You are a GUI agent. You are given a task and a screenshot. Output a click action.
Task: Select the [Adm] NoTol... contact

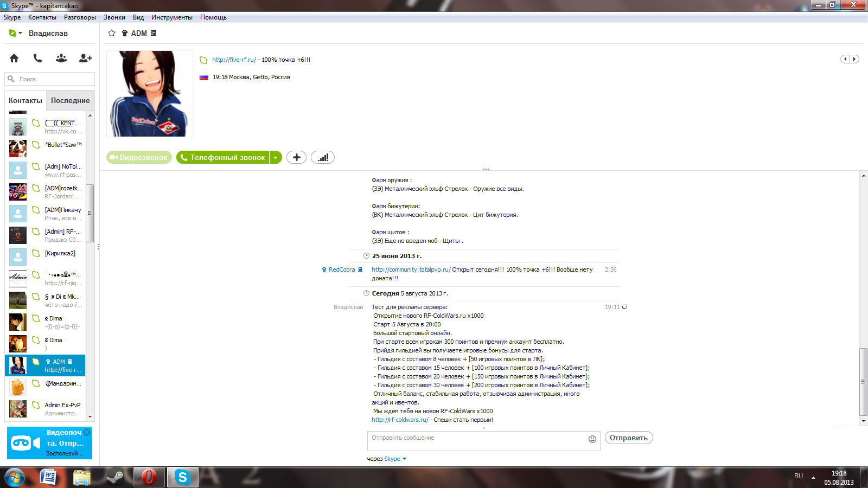45,170
